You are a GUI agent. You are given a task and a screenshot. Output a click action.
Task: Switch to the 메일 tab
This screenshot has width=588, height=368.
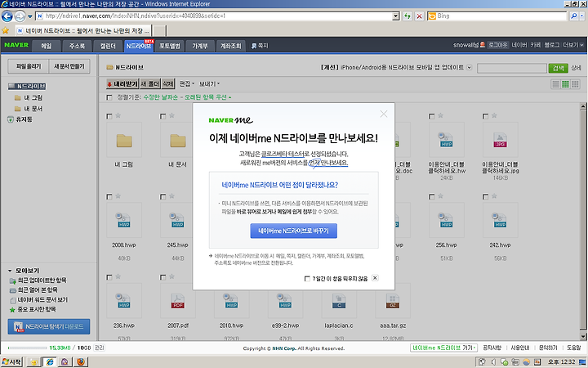point(46,46)
